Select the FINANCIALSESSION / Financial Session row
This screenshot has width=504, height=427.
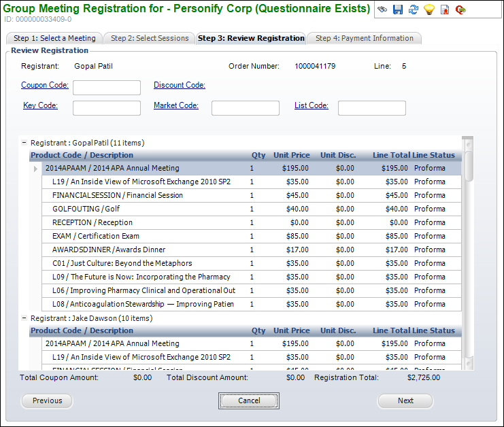(x=252, y=195)
